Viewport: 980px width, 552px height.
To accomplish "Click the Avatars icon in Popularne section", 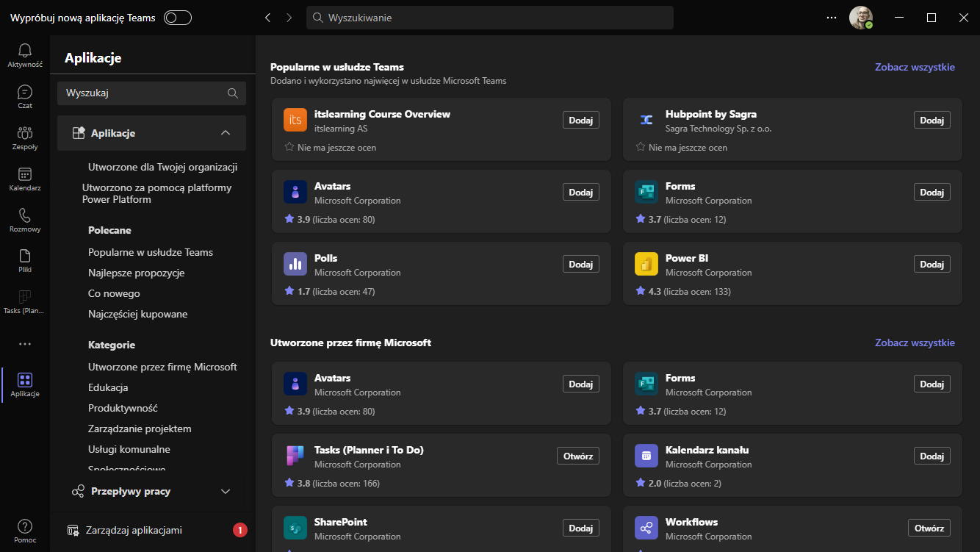I will (x=295, y=192).
